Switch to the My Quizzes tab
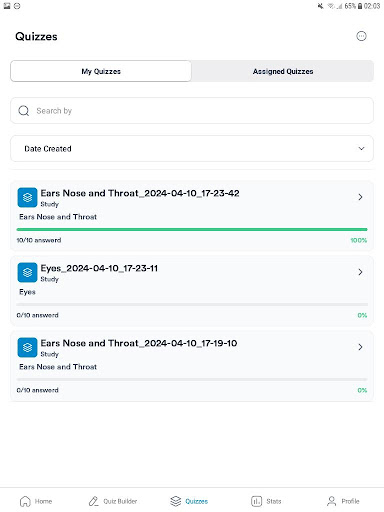384x512 pixels. 101,71
